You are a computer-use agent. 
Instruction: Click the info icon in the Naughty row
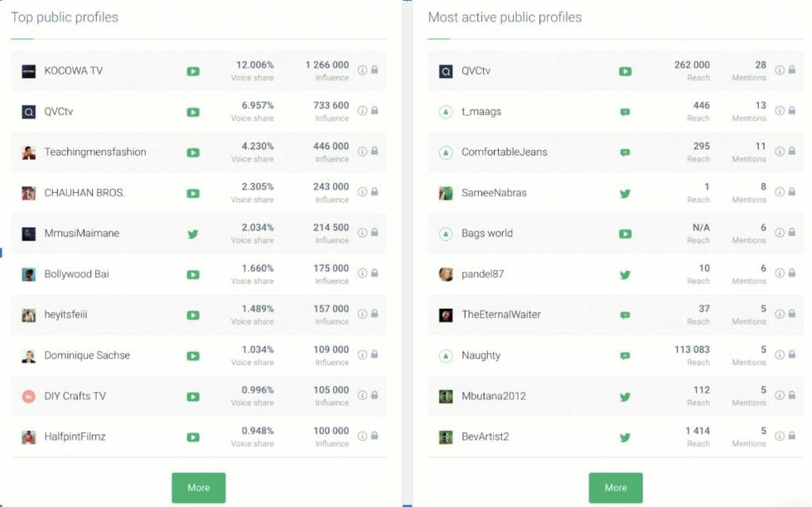[779, 354]
